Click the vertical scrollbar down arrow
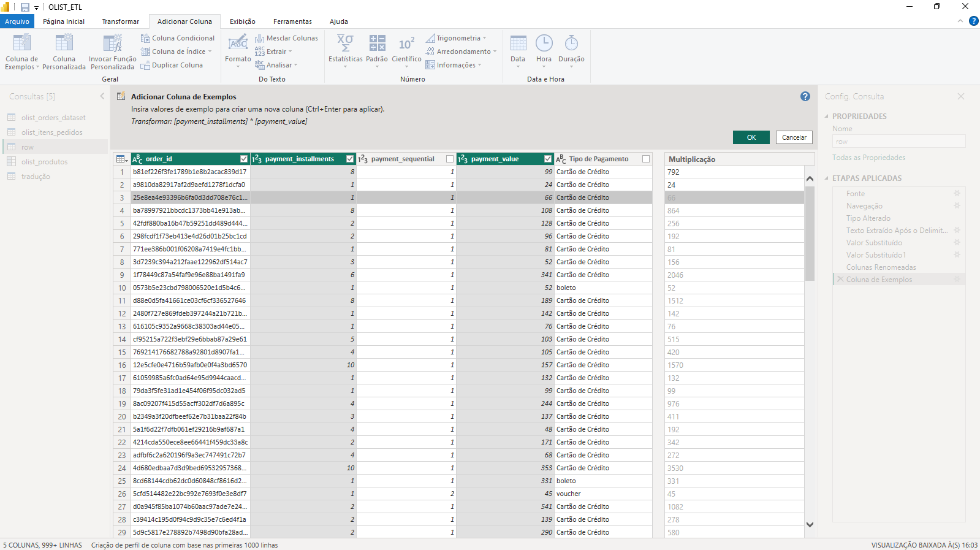The width and height of the screenshot is (980, 550). click(x=810, y=524)
